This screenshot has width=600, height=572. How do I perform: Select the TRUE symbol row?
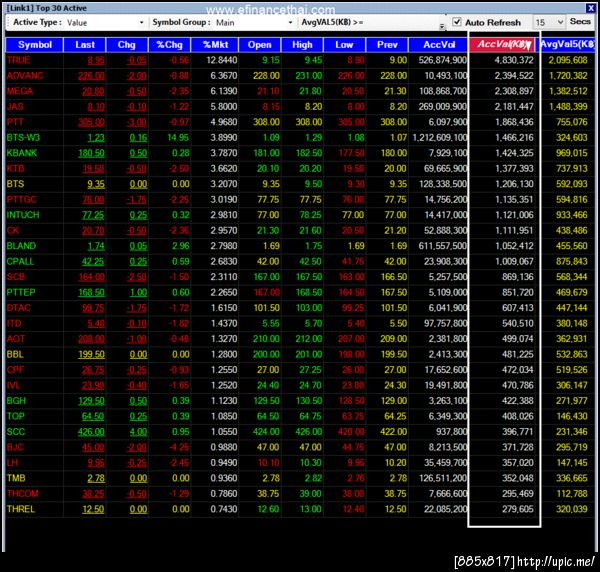click(x=300, y=60)
